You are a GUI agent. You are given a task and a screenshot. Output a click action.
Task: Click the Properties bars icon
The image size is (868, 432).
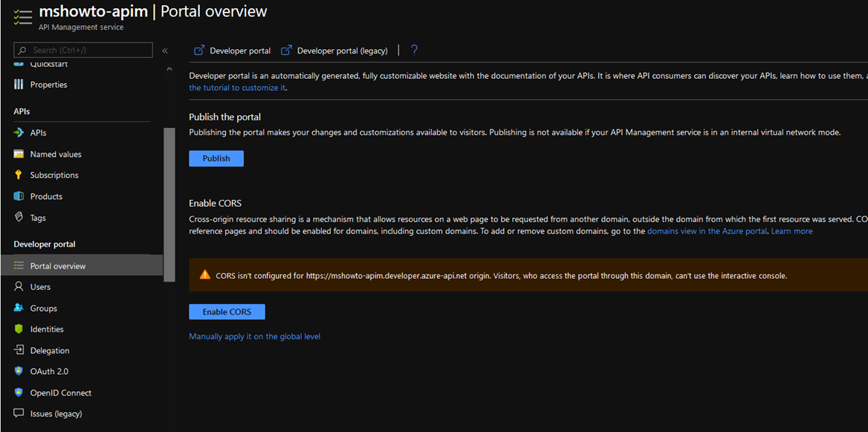click(19, 85)
